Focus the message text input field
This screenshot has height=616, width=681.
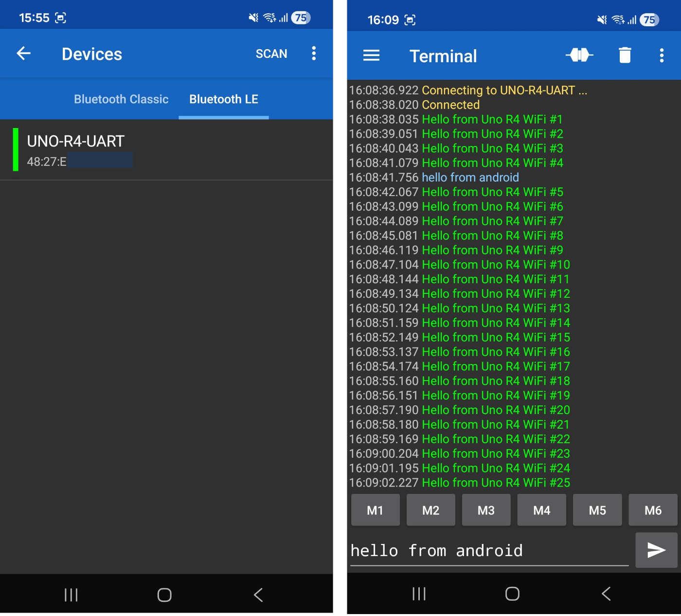(x=489, y=551)
